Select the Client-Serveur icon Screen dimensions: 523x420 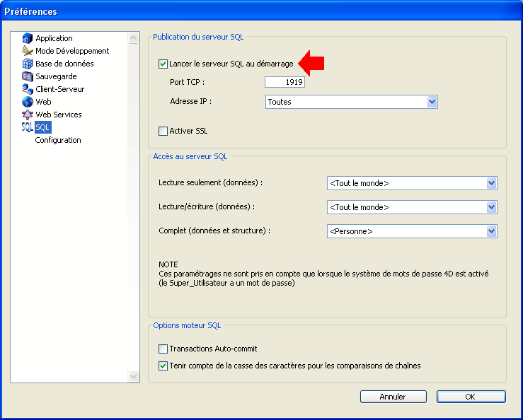pos(28,89)
